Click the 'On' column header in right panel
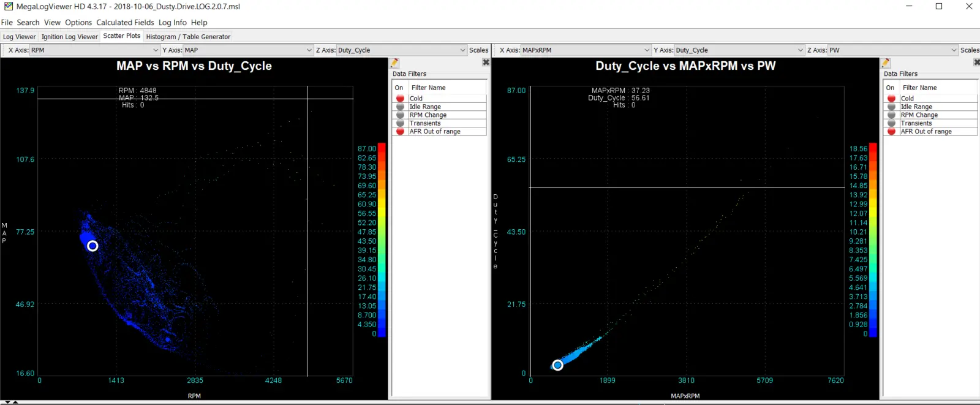980x405 pixels. [x=891, y=88]
